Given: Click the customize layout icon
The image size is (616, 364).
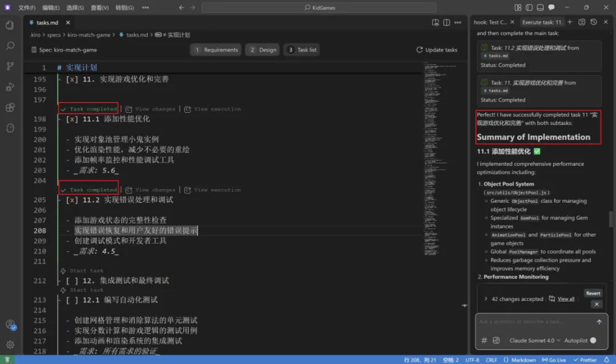Looking at the screenshot, I should [518, 7].
